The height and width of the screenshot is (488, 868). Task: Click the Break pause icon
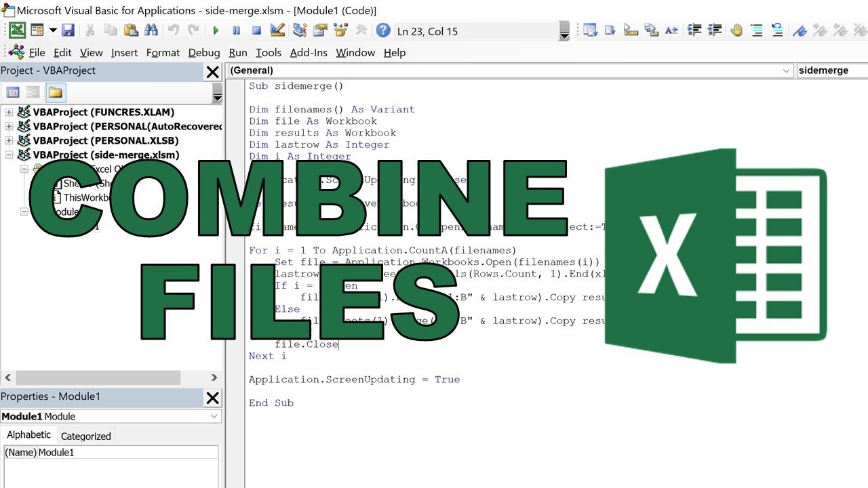[x=236, y=30]
